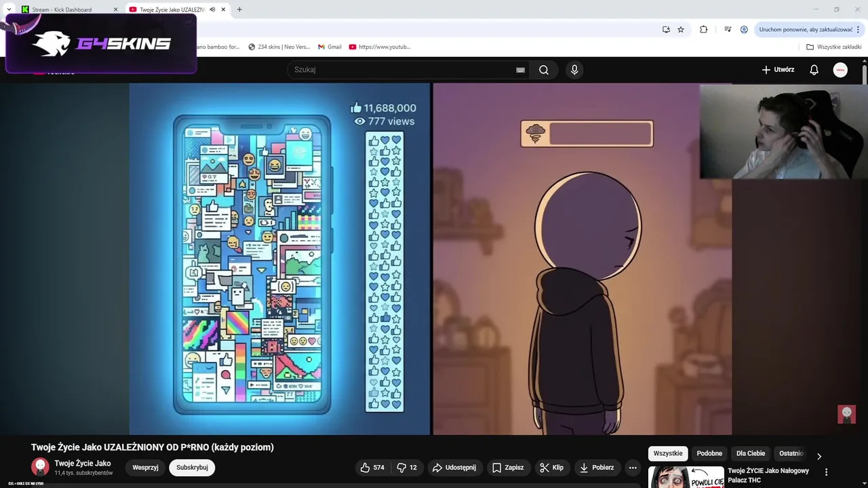The height and width of the screenshot is (488, 868).
Task: Click the Szukaj search field
Action: click(x=403, y=70)
